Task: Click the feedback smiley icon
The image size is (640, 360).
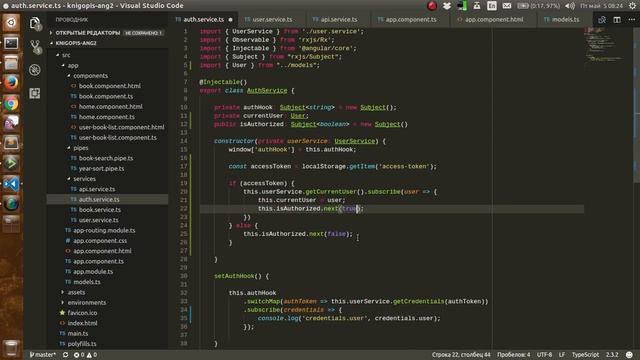Action: pos(629,355)
